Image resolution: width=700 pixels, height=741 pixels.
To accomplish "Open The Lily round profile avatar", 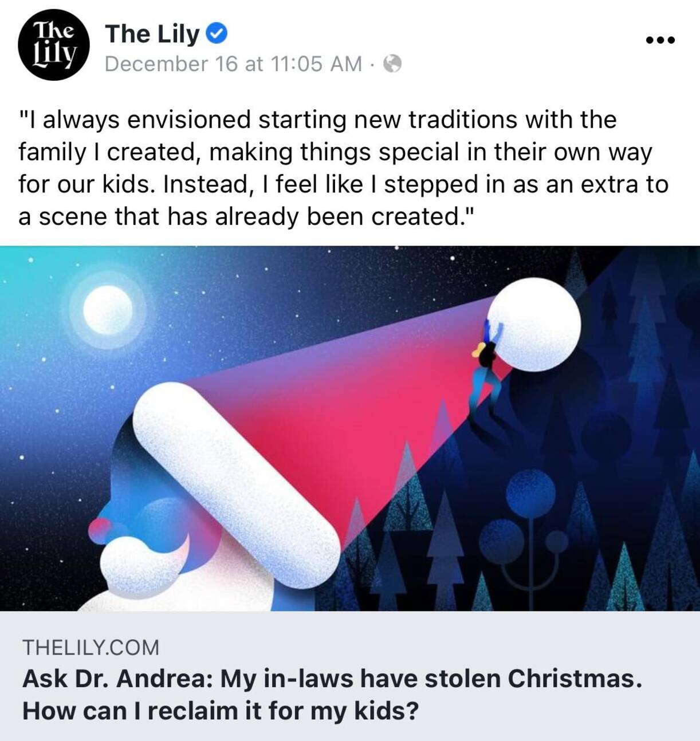I will (54, 44).
